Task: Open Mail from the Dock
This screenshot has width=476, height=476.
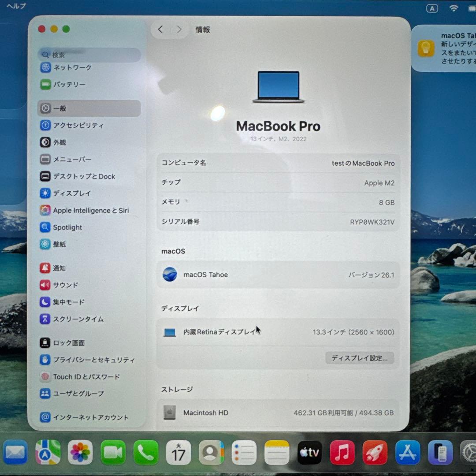Action: (x=15, y=452)
